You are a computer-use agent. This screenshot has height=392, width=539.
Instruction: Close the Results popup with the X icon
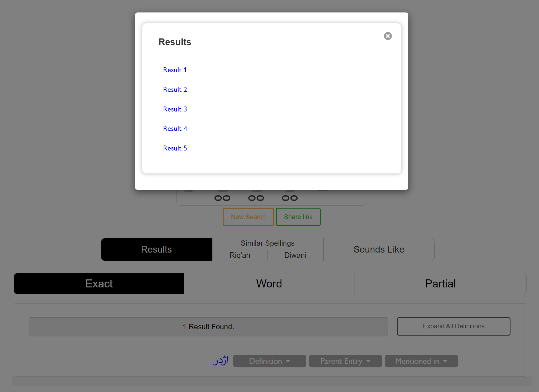pyautogui.click(x=388, y=36)
